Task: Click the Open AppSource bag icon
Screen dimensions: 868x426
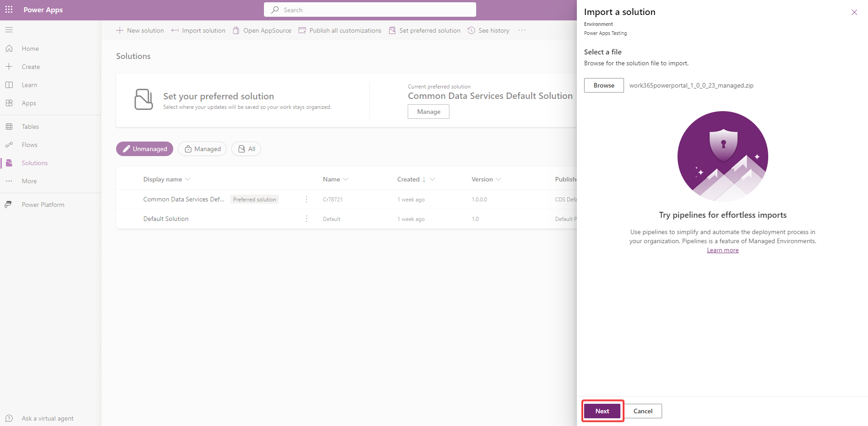Action: point(236,30)
